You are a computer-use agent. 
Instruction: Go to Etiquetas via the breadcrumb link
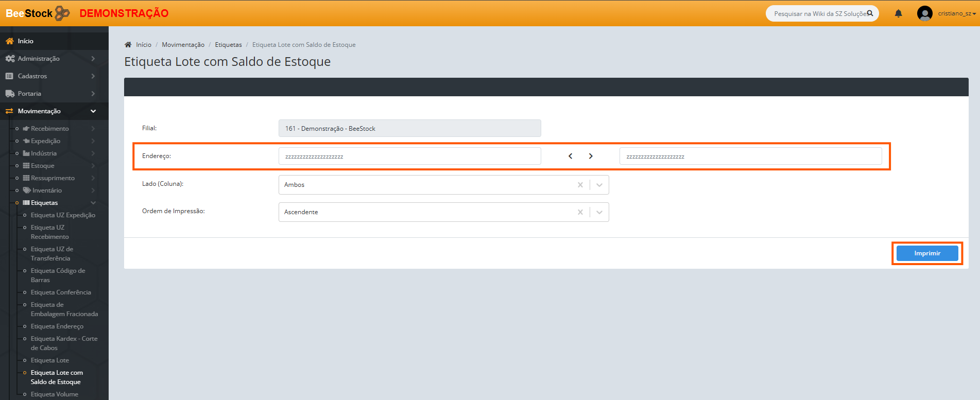coord(228,45)
